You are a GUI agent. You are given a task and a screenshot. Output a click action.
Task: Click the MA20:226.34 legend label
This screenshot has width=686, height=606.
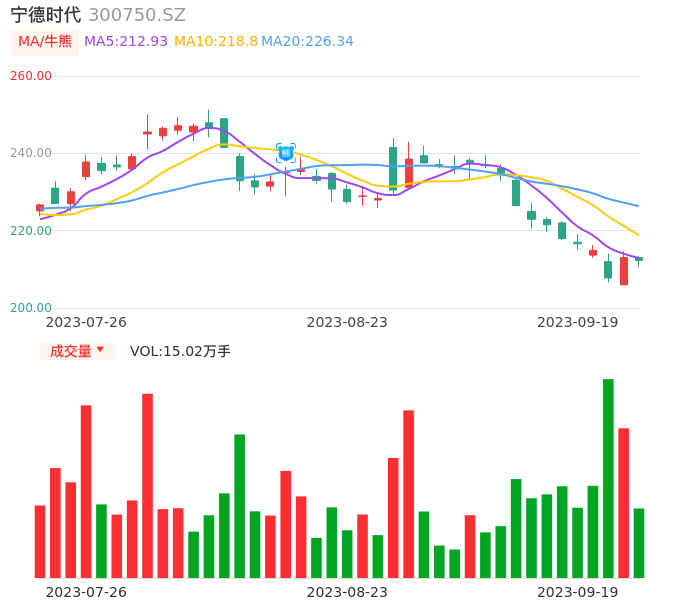(x=307, y=42)
